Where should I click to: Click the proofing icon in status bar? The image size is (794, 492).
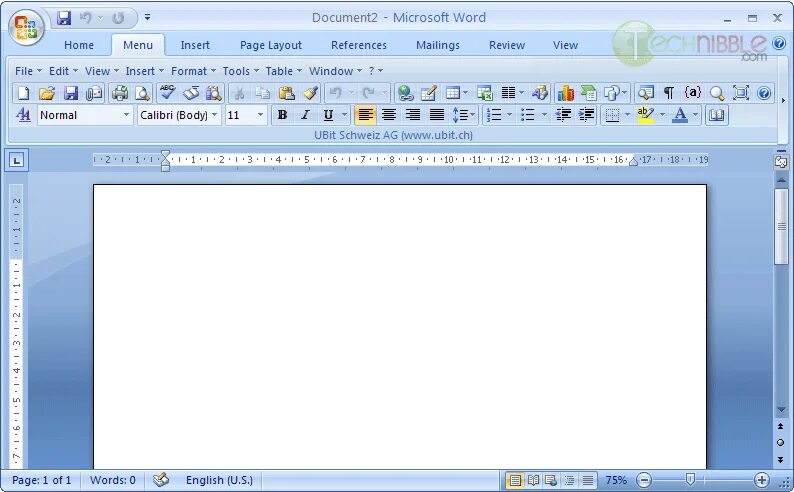[161, 479]
